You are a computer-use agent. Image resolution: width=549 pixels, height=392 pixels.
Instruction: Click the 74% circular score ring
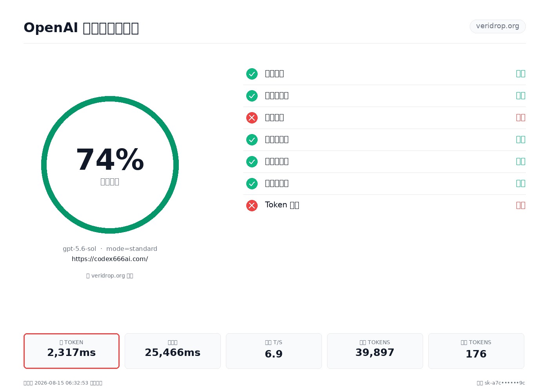110,165
